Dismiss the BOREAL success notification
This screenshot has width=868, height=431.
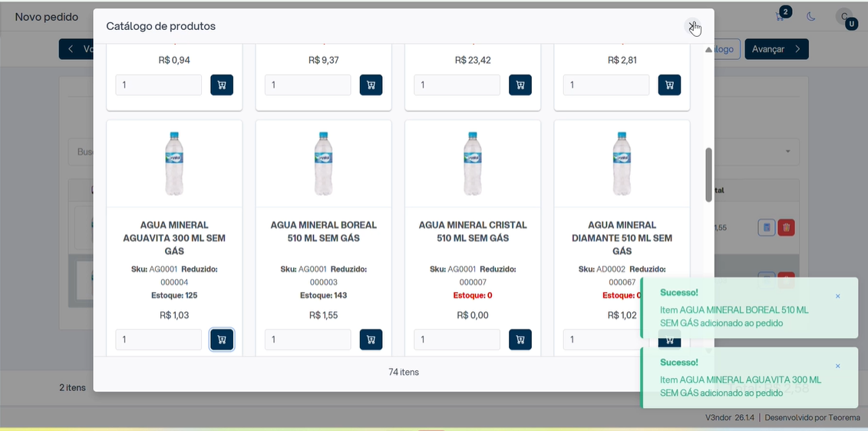(837, 297)
